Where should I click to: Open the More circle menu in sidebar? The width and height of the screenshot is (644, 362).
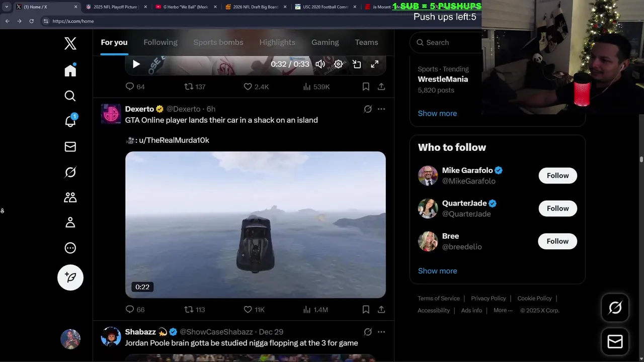(x=70, y=248)
